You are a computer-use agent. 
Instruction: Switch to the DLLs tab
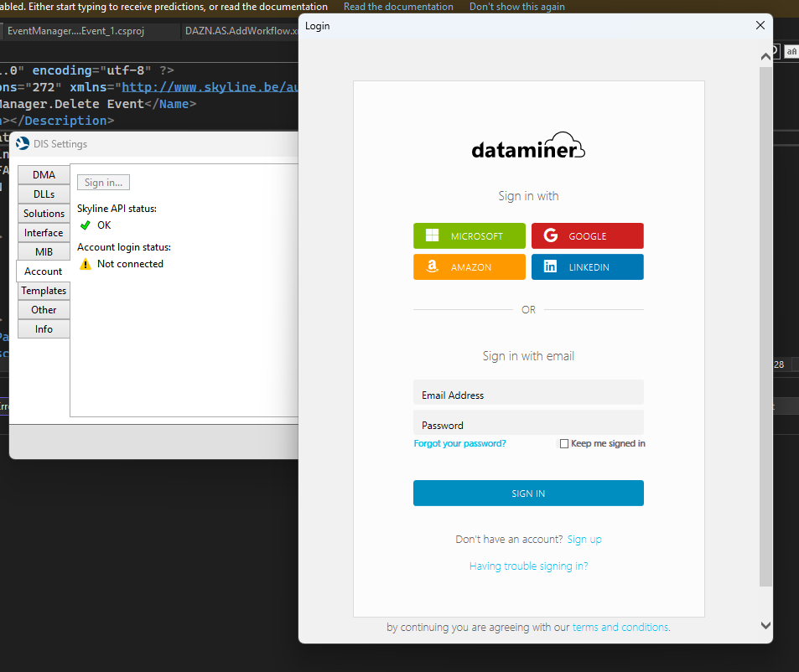coord(44,194)
